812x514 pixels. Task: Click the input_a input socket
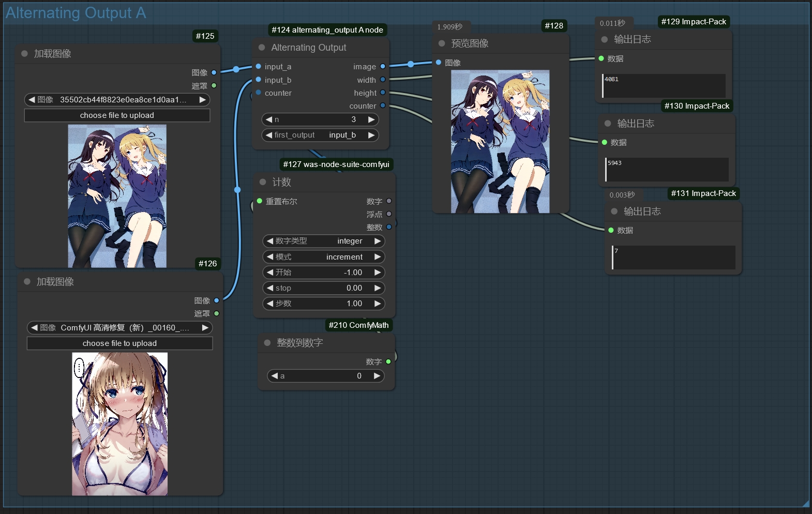pos(259,66)
